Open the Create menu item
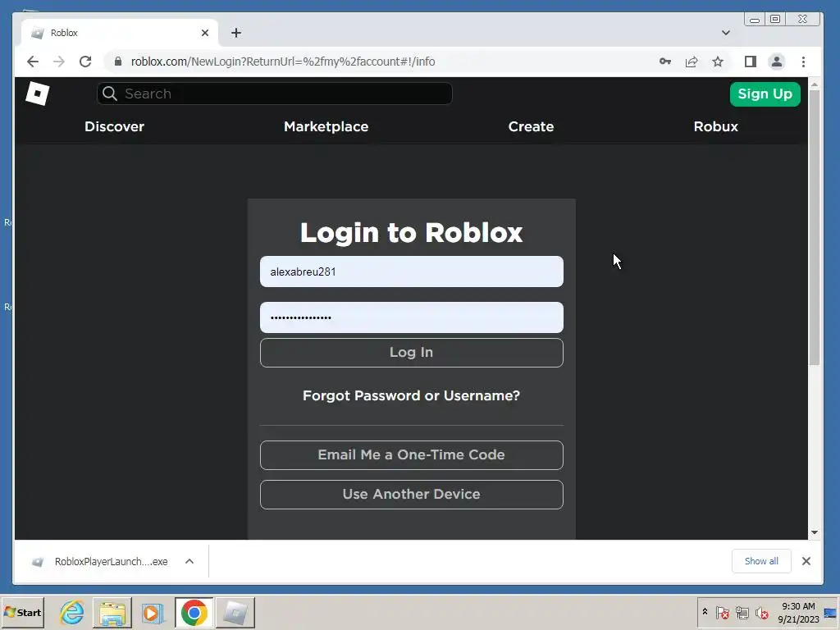The image size is (840, 630). pos(531,126)
